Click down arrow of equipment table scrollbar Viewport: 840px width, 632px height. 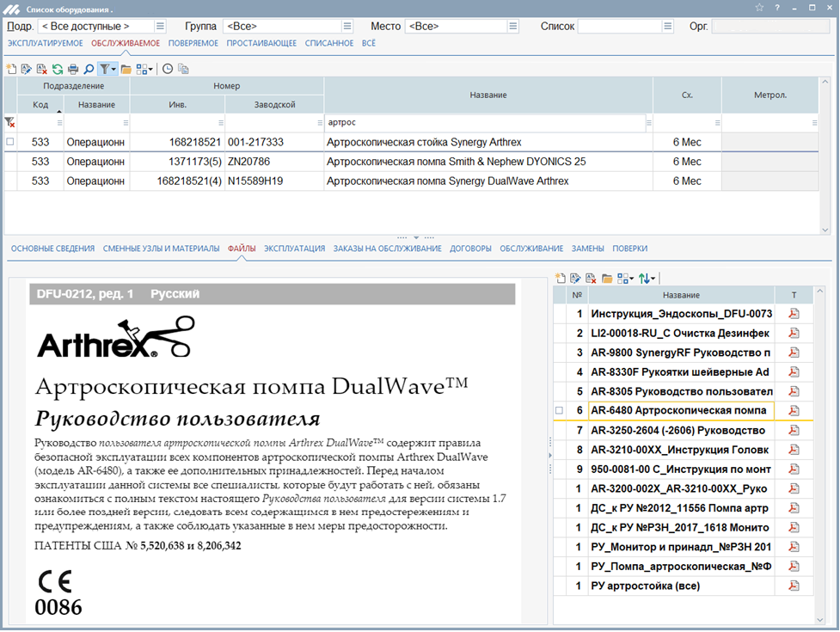[825, 230]
